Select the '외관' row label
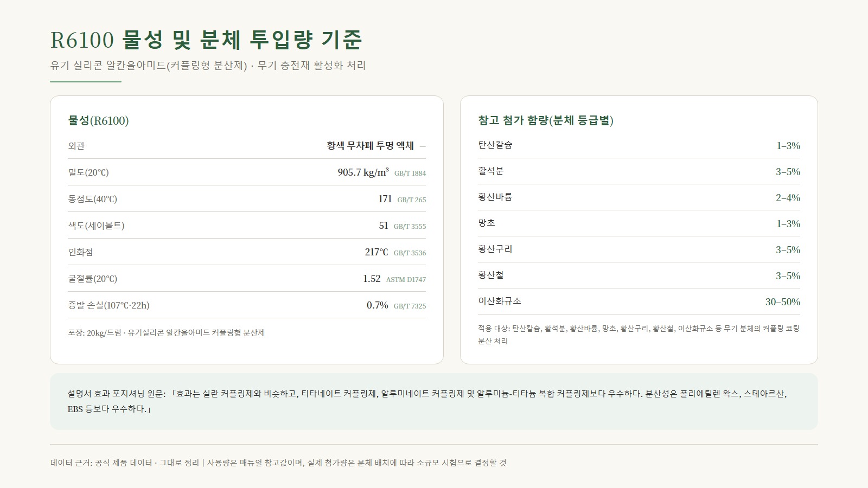This screenshot has width=868, height=488. [x=76, y=146]
